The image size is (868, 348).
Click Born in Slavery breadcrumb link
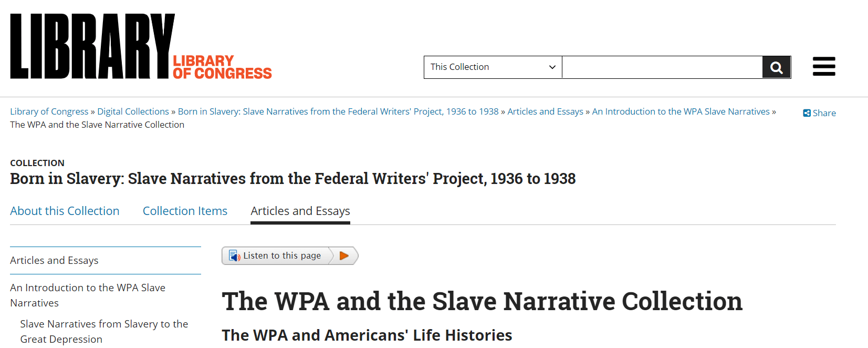point(338,111)
